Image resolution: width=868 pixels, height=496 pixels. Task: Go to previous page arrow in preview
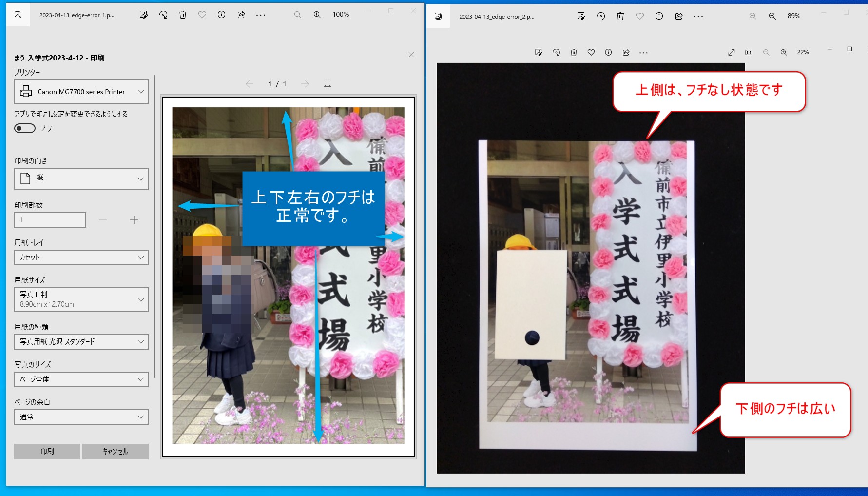pyautogui.click(x=250, y=84)
